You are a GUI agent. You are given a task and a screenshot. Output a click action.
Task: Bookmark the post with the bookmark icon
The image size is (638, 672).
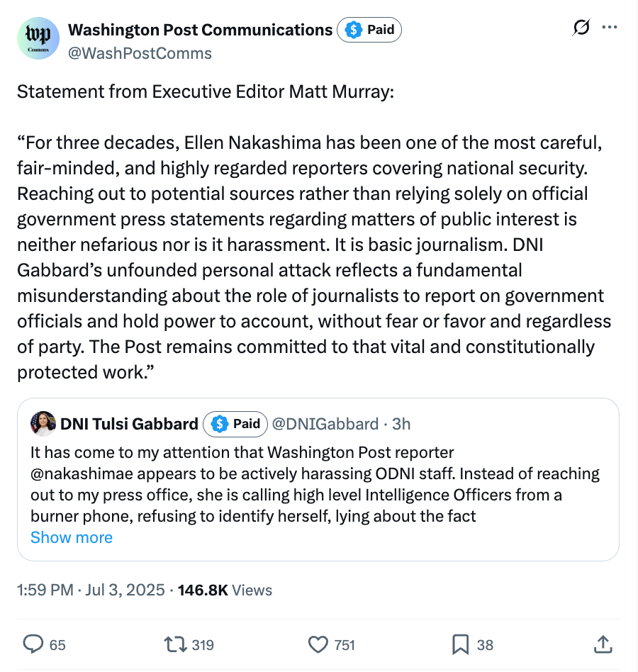461,644
